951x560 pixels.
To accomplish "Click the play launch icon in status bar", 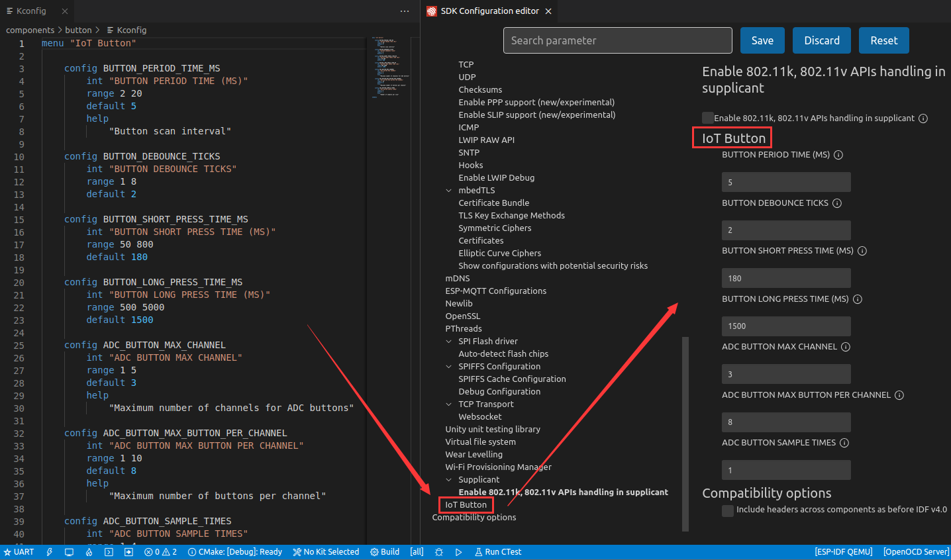I will [x=458, y=552].
